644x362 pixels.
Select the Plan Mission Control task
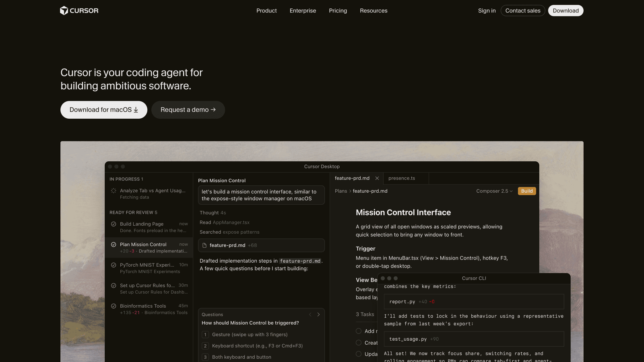click(x=149, y=248)
